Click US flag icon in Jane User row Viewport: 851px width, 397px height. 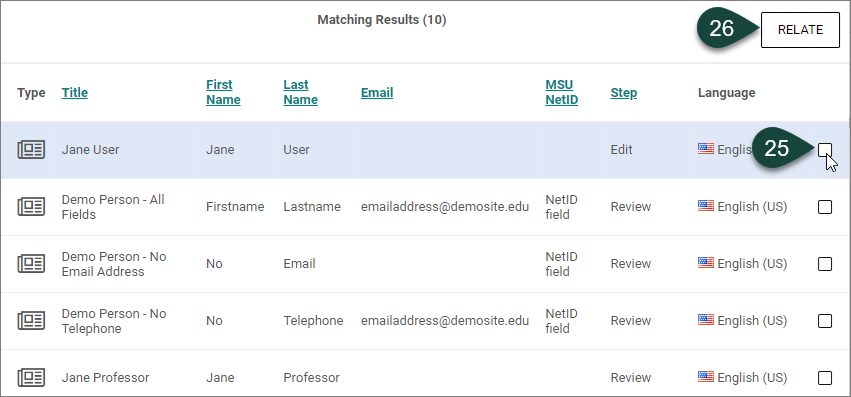(706, 149)
